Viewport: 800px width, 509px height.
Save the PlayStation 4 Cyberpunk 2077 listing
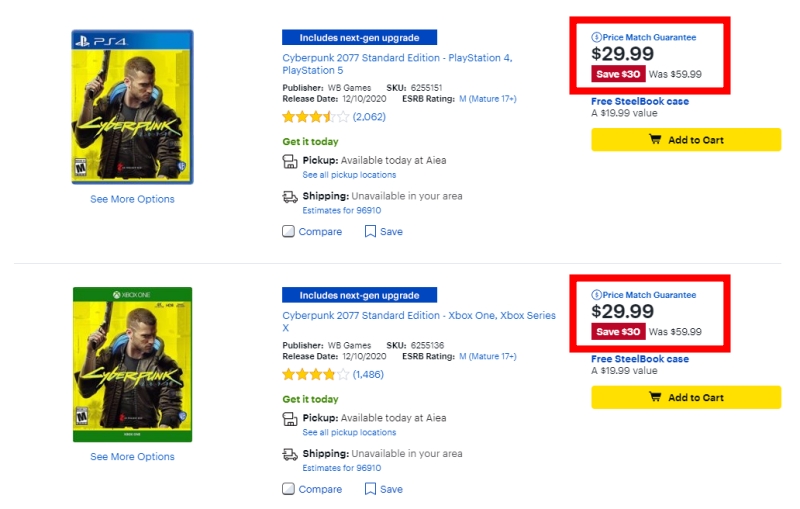(383, 232)
